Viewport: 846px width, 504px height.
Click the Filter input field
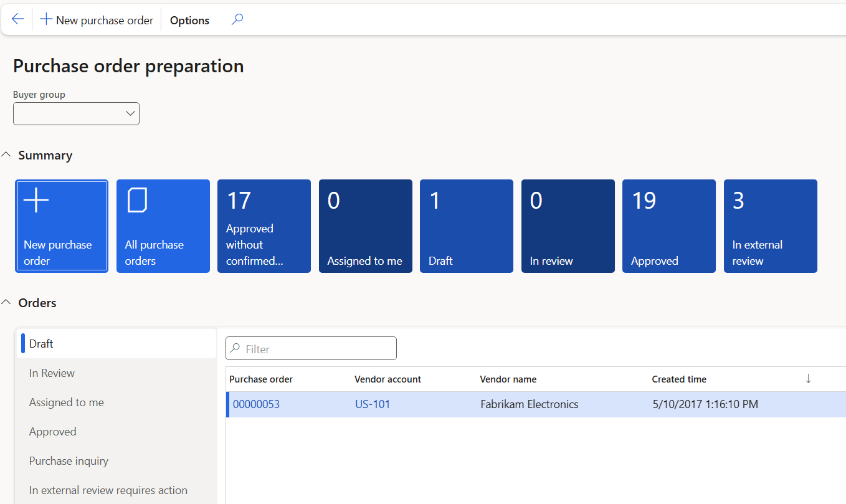(x=318, y=349)
